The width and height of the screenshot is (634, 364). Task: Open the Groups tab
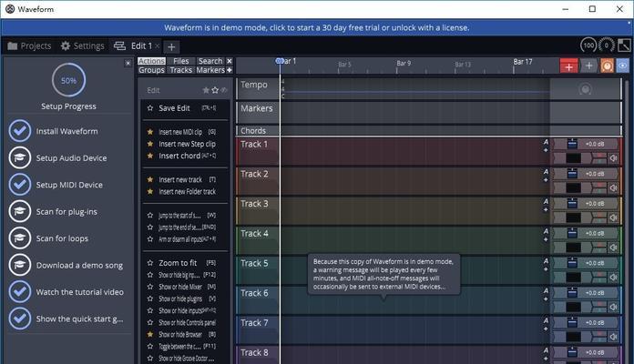click(x=151, y=70)
